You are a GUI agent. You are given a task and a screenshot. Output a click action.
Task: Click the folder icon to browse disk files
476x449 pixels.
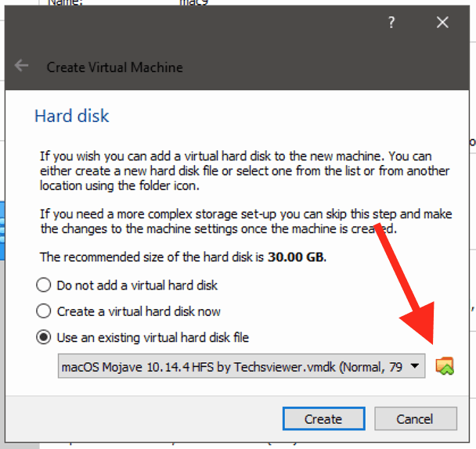click(445, 365)
